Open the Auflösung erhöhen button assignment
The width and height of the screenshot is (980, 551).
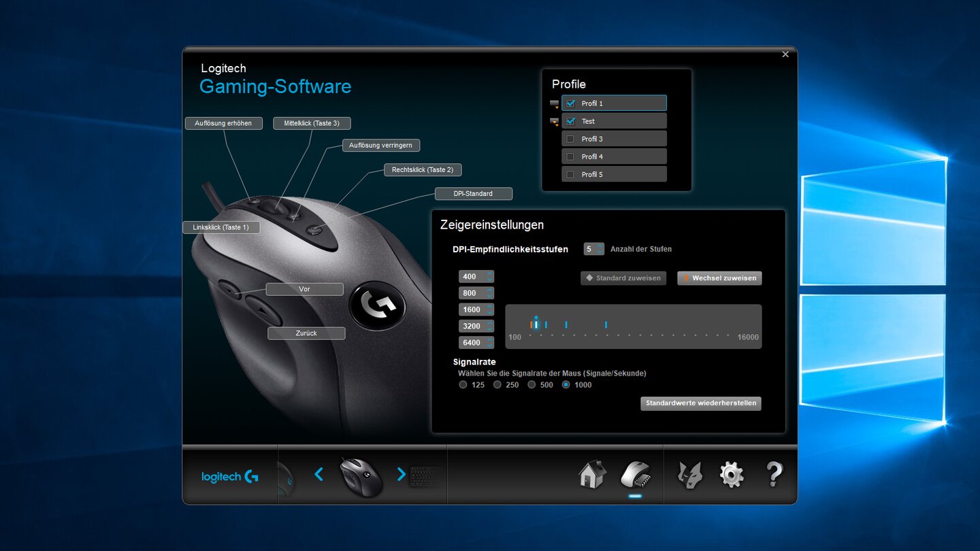coord(223,123)
